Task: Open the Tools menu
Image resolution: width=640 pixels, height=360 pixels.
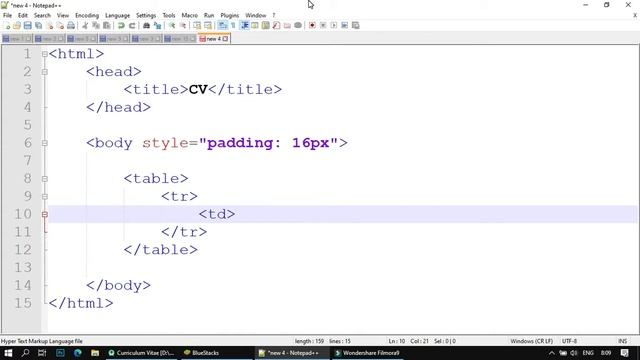Action: click(x=169, y=16)
